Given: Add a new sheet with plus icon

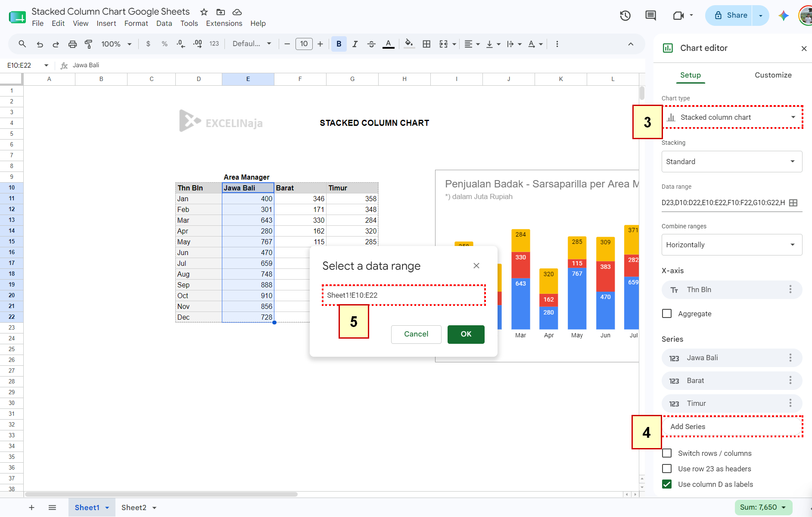Looking at the screenshot, I should pos(31,508).
